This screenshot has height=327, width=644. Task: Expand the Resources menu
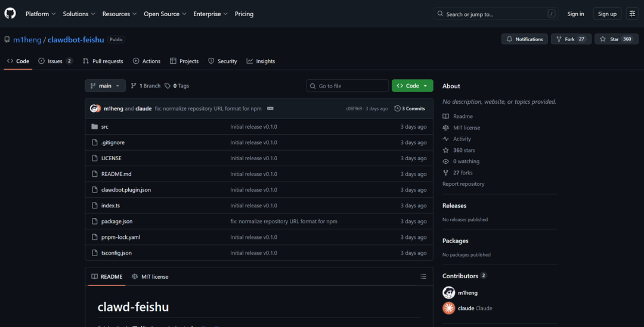[x=119, y=14]
